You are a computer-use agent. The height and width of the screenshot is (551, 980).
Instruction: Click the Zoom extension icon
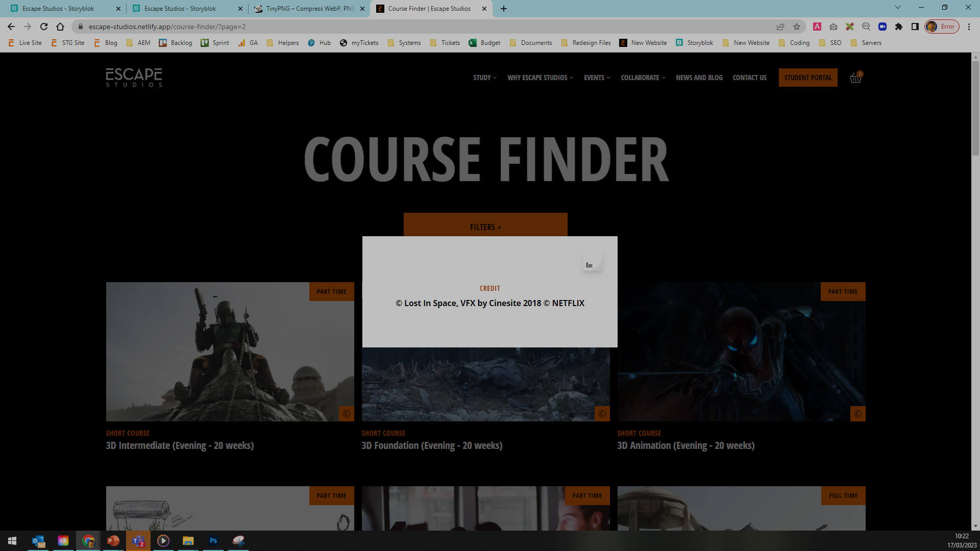[883, 27]
